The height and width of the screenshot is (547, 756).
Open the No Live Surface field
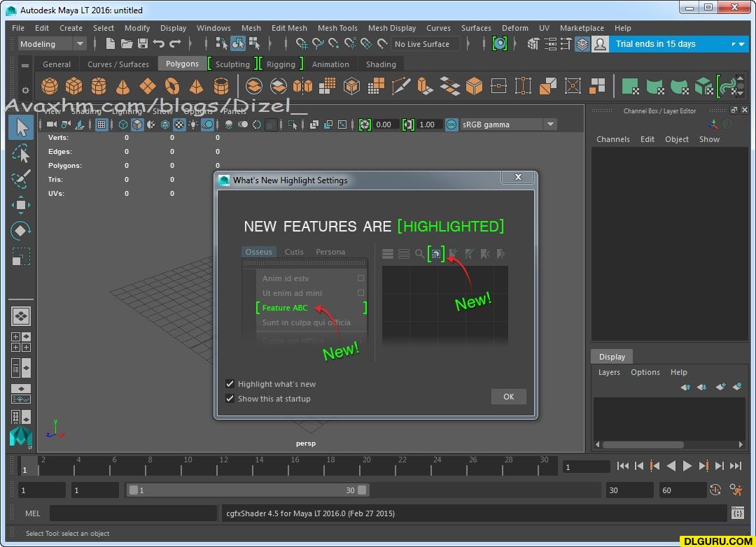pos(426,44)
